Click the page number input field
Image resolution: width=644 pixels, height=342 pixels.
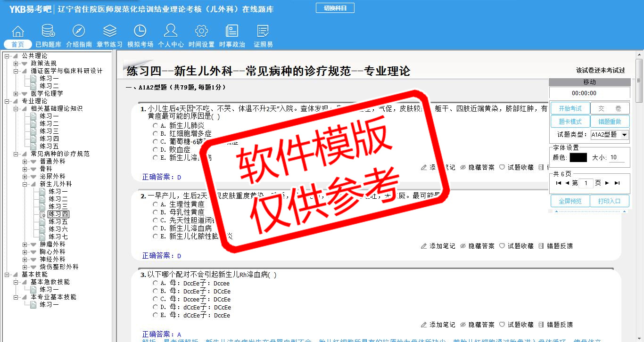[586, 183]
